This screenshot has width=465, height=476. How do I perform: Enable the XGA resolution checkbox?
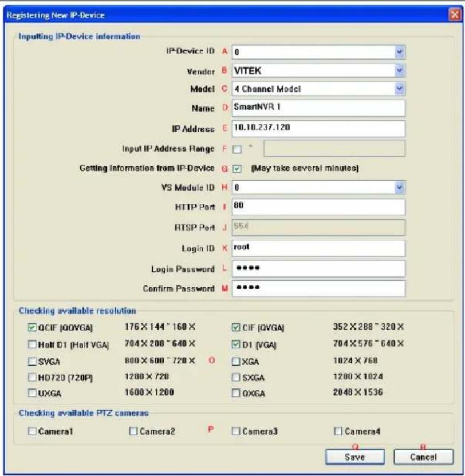tap(235, 361)
